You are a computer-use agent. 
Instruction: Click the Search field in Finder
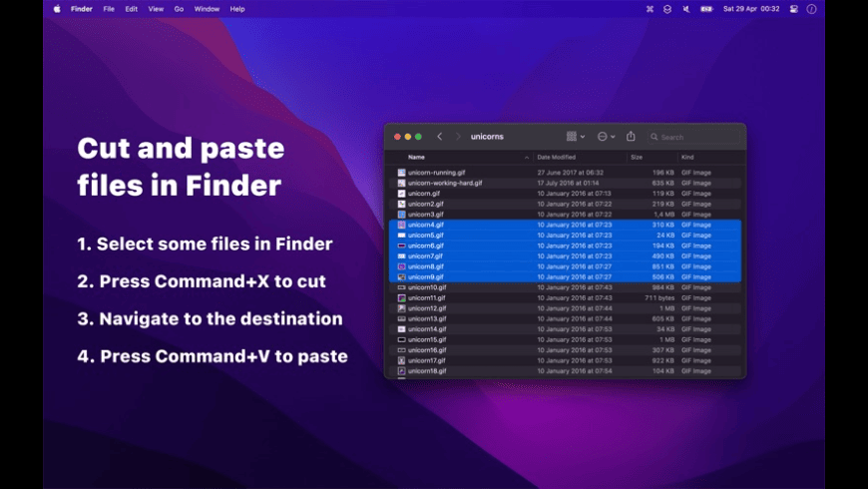click(693, 137)
